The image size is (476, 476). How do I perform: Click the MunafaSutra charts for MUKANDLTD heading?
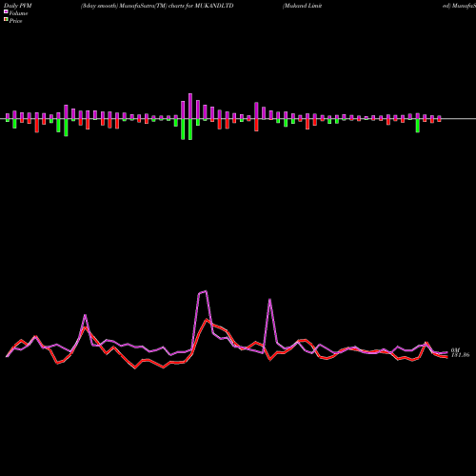[157, 6]
